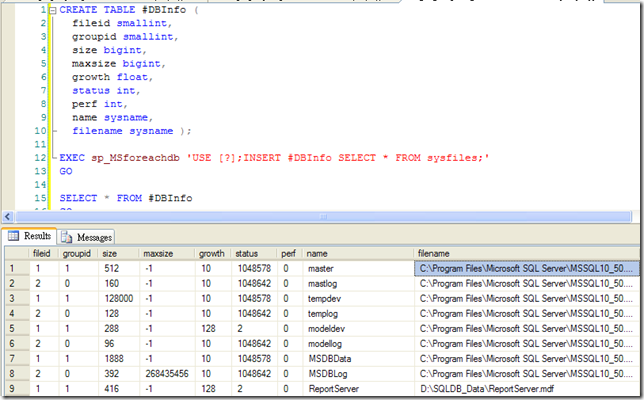The image size is (644, 400).
Task: Click the size cell showing 512
Action: 119,268
